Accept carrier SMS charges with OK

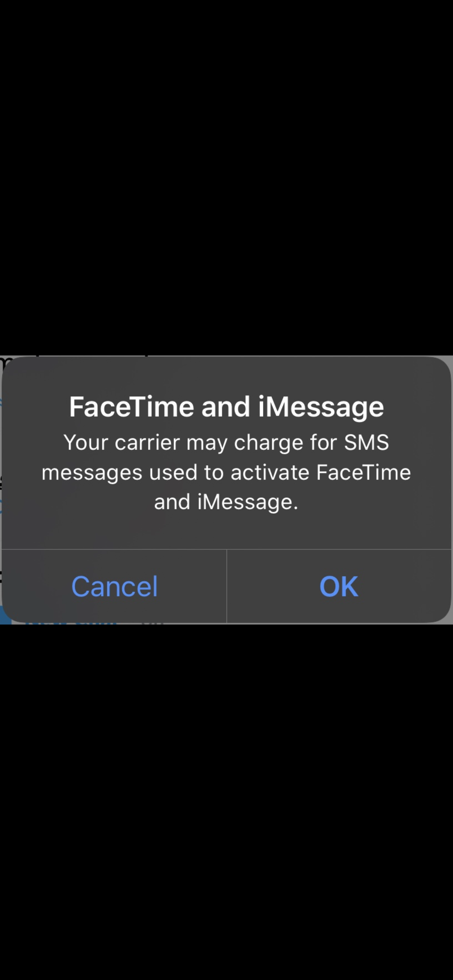point(339,586)
